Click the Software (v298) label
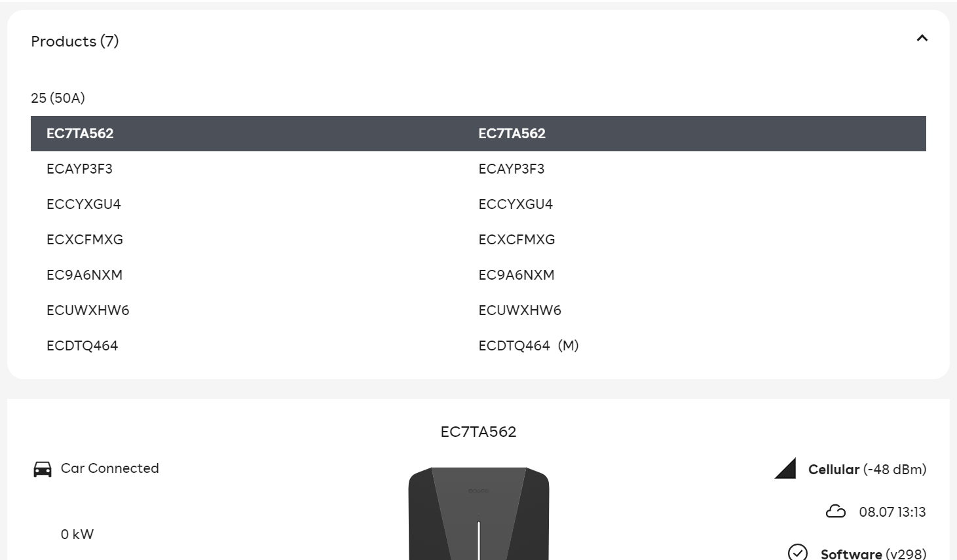This screenshot has width=957, height=560. click(x=873, y=553)
